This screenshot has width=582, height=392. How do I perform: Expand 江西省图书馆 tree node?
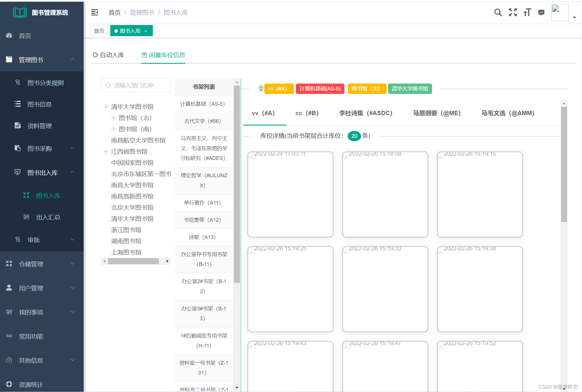106,151
